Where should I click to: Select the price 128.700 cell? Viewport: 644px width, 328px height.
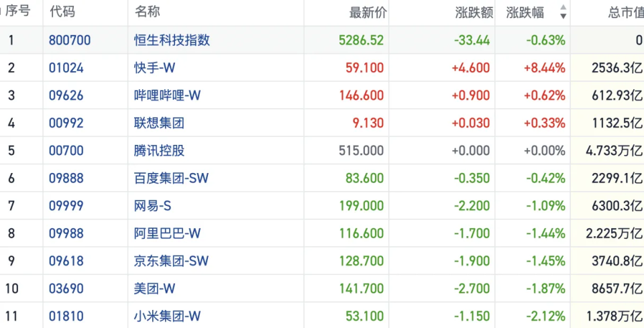[x=362, y=261]
